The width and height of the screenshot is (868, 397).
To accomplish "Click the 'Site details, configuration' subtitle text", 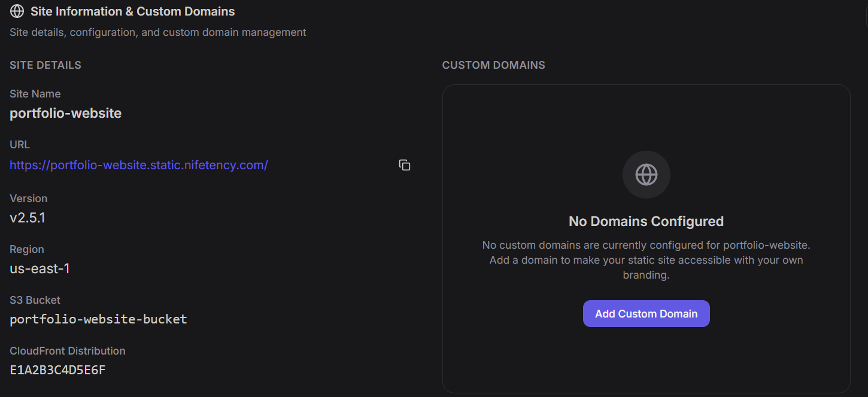I will [x=158, y=32].
